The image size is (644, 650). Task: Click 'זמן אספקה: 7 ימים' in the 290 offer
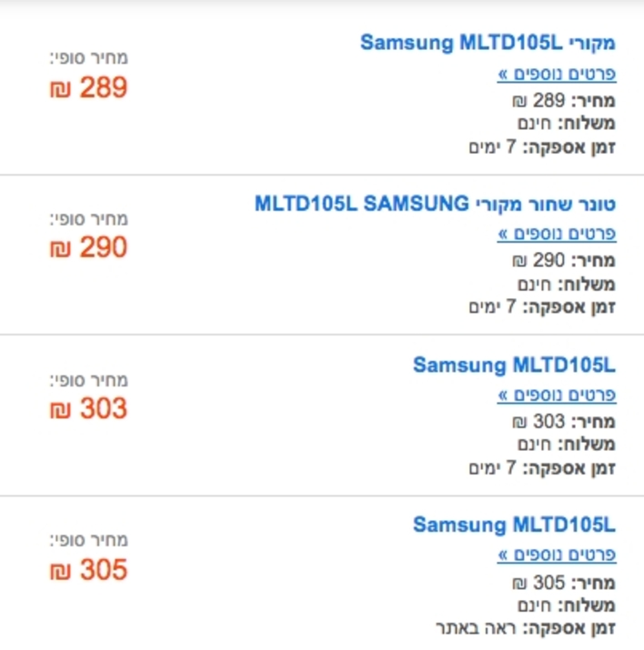542,307
